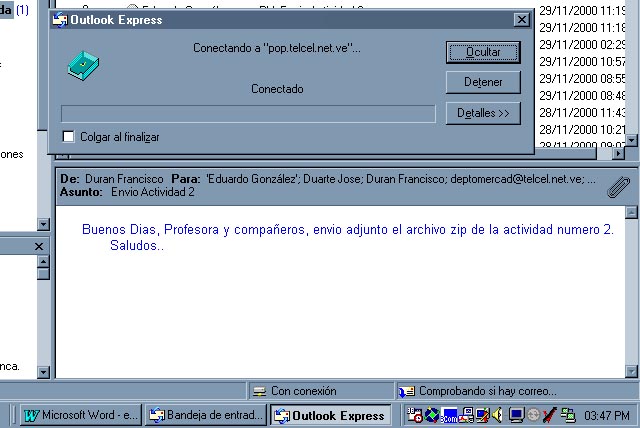The height and width of the screenshot is (428, 640).
Task: Click the Comprobando si hay correo... status text
Action: pyautogui.click(x=488, y=391)
